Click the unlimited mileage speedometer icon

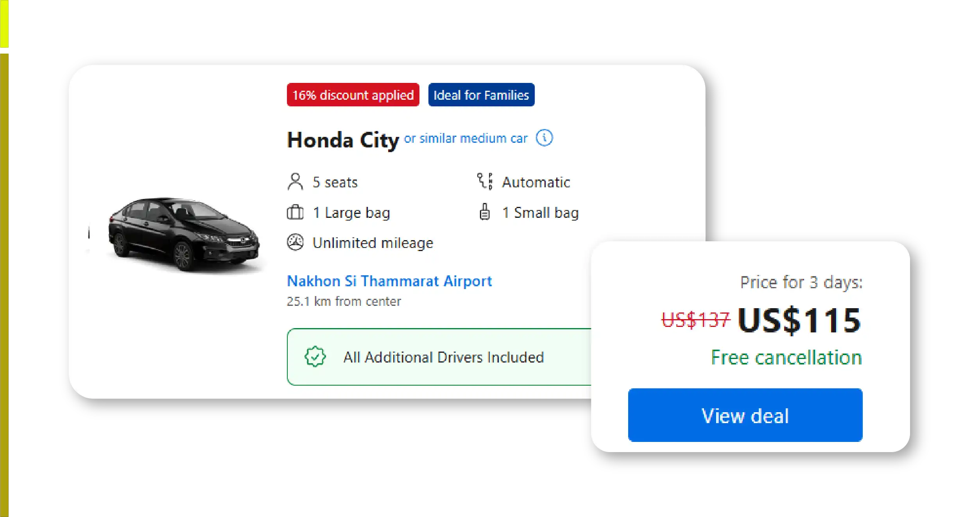(296, 242)
